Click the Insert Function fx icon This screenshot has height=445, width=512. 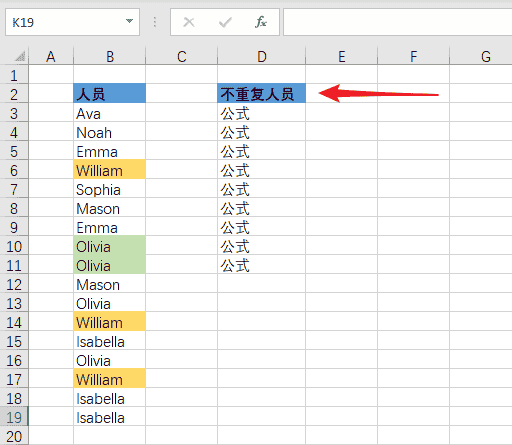(261, 22)
